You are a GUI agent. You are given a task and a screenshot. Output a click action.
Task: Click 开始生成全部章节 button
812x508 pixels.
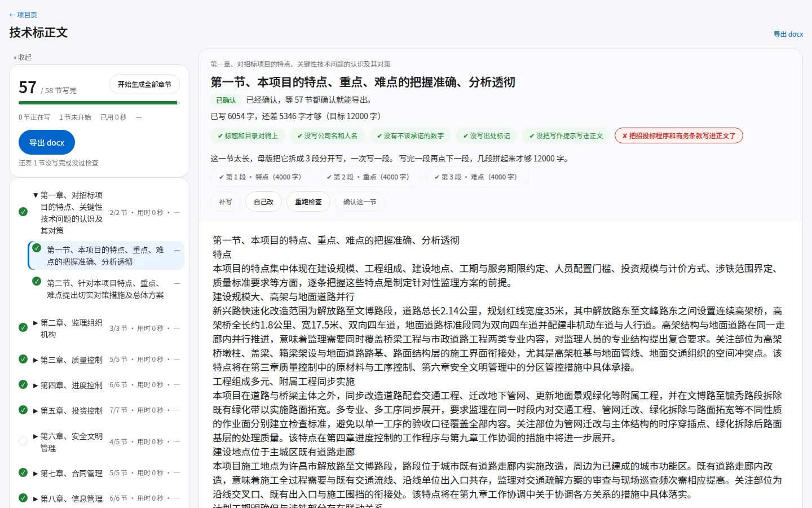point(144,84)
